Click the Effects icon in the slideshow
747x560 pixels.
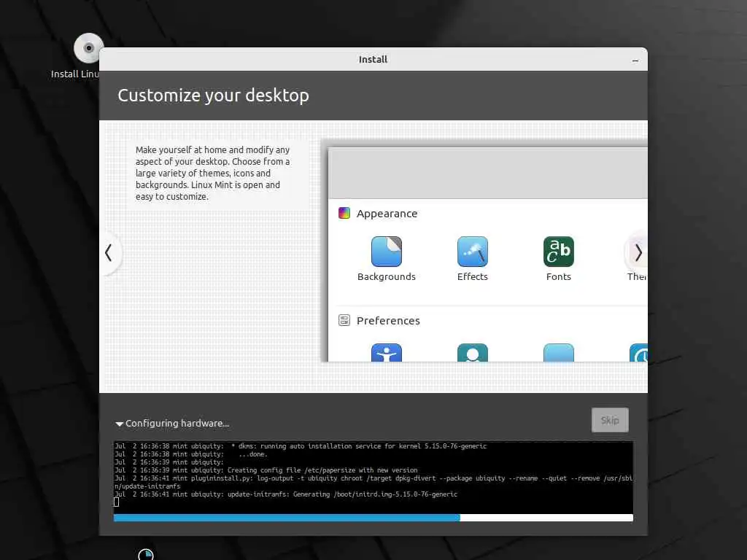pos(473,252)
